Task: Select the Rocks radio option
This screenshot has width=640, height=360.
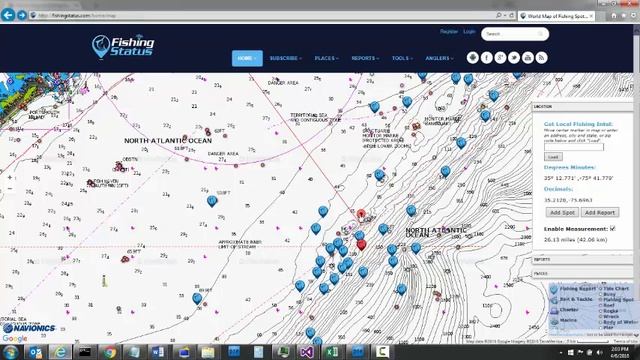Action: coord(601,311)
